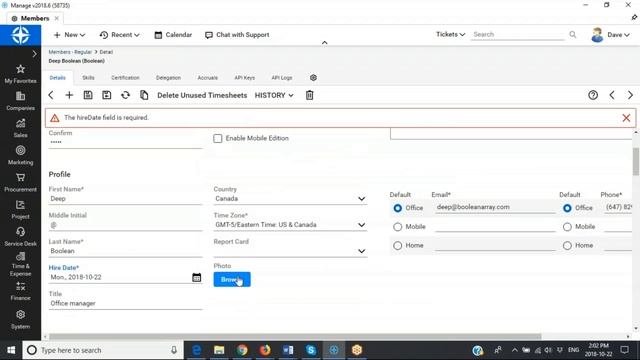Click the horizontal scrollbar
Screen dimensions: 640x360
pos(295,337)
